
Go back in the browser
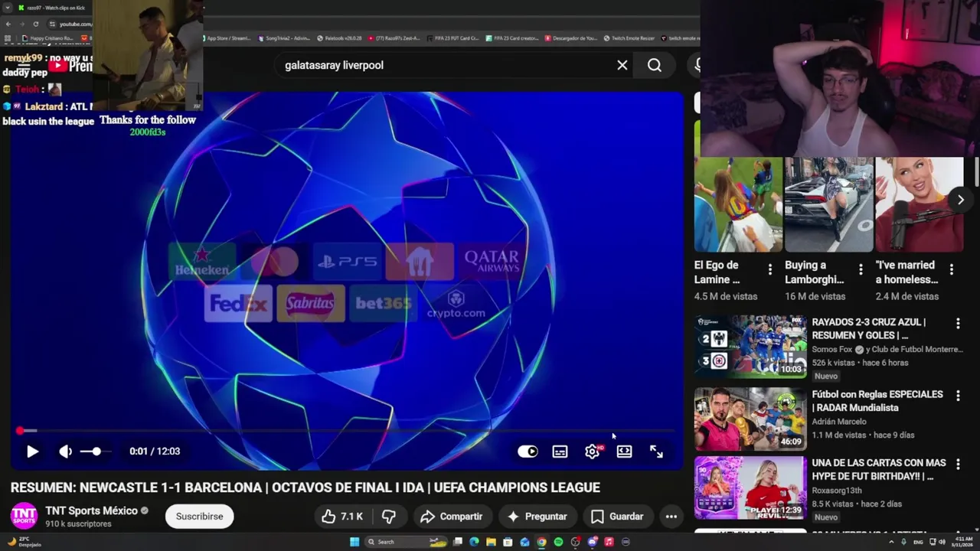tap(8, 24)
